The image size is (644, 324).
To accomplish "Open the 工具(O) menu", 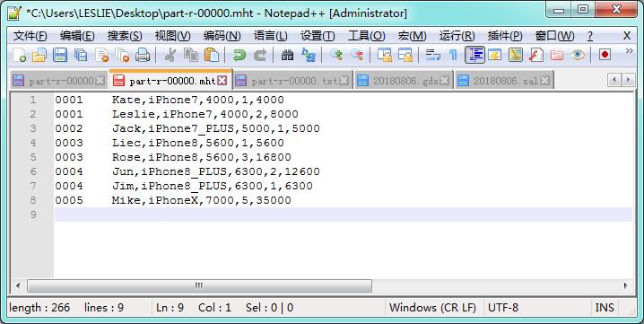I will [366, 36].
